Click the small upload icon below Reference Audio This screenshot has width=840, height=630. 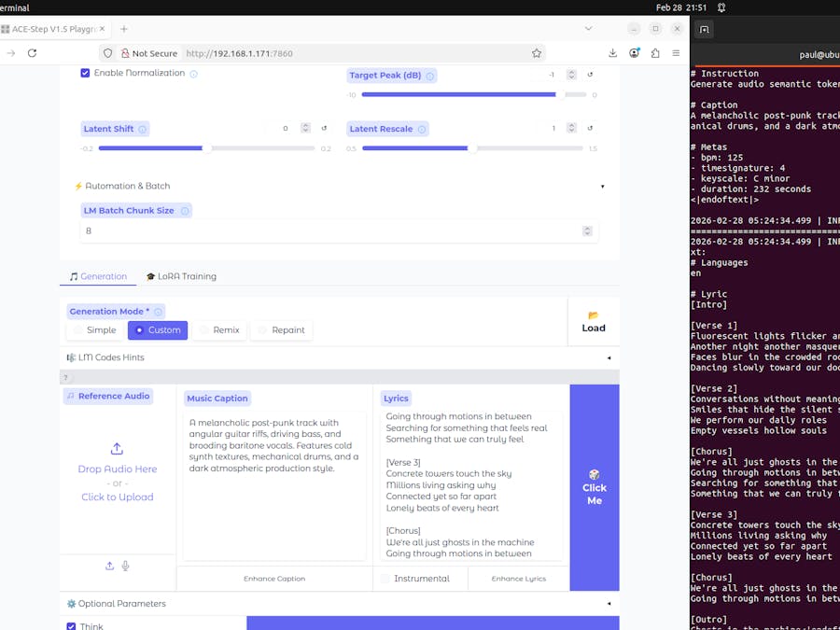point(109,566)
